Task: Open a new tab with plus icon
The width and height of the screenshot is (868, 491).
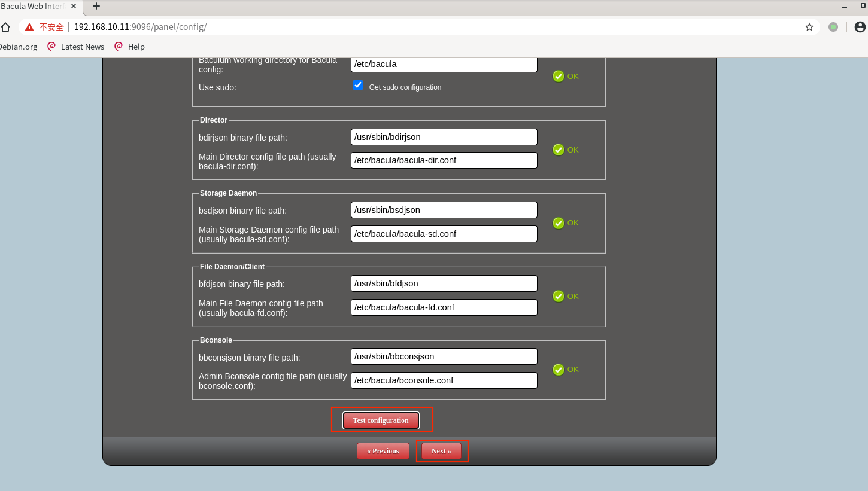Action: click(x=96, y=6)
